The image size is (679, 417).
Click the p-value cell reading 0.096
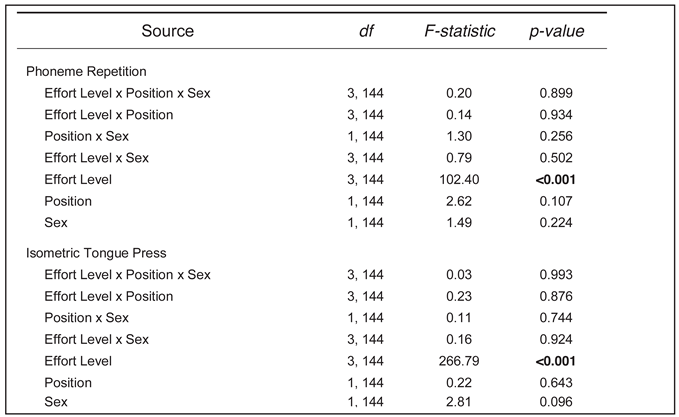pyautogui.click(x=557, y=402)
